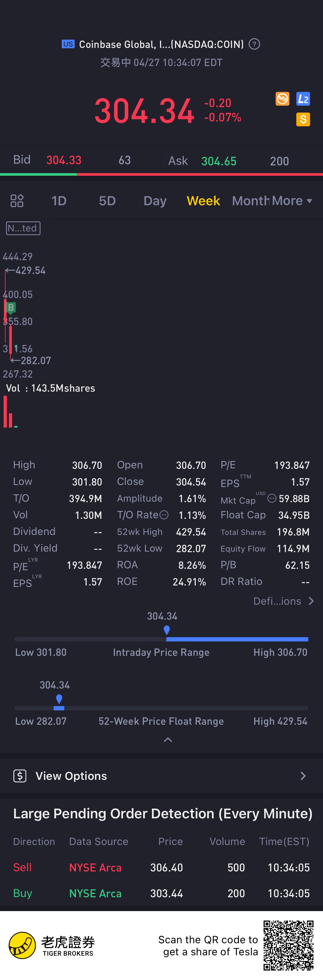Tap the green B marker on chart
Image resolution: width=323 pixels, height=980 pixels.
coord(11,308)
